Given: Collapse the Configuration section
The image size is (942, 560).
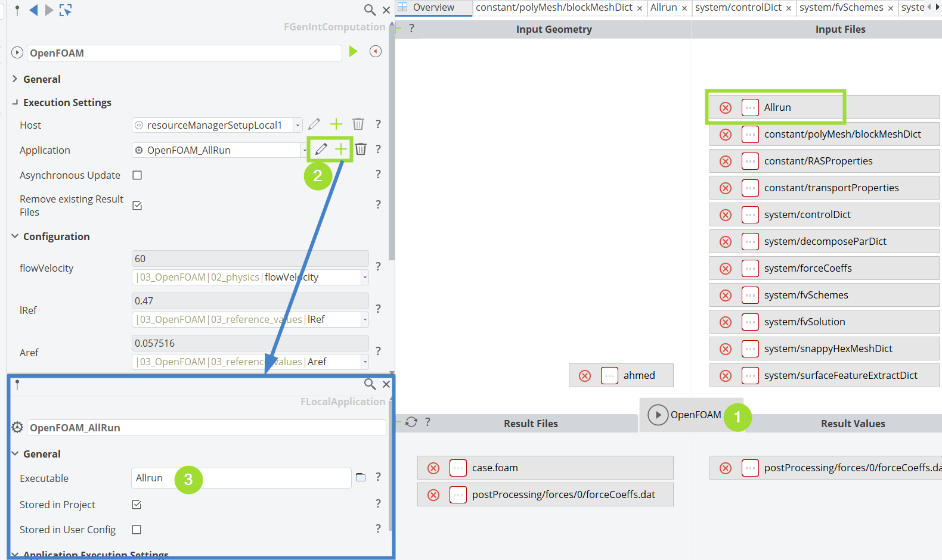Looking at the screenshot, I should pyautogui.click(x=15, y=237).
